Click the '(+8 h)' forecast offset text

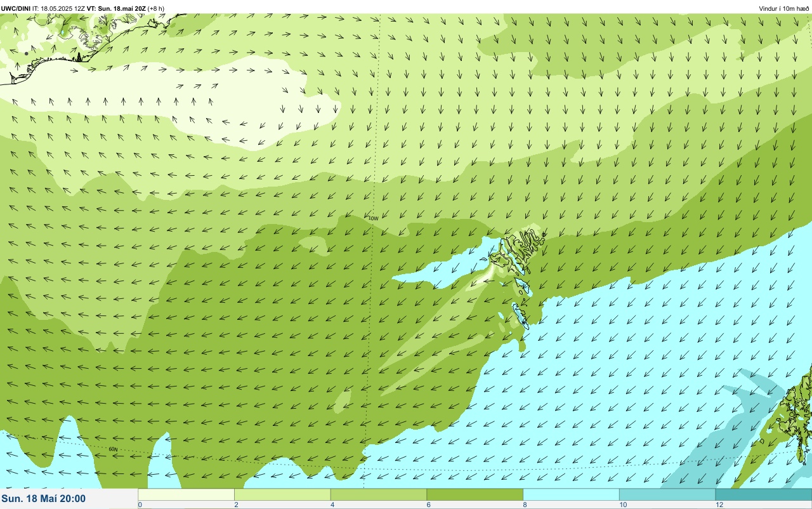point(157,8)
